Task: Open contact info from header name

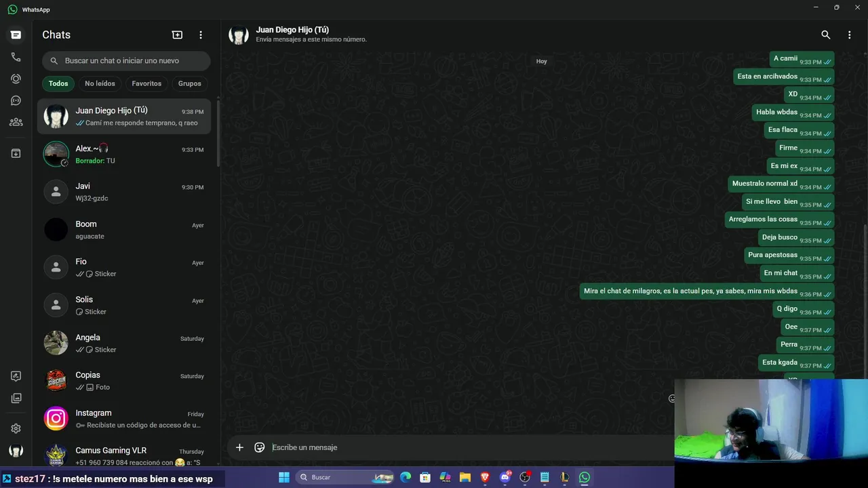Action: click(292, 30)
